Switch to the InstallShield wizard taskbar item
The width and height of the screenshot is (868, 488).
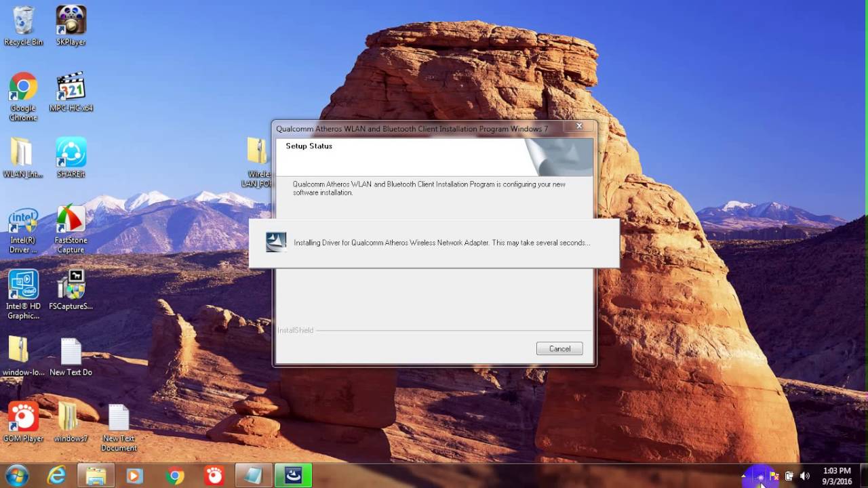click(x=293, y=476)
